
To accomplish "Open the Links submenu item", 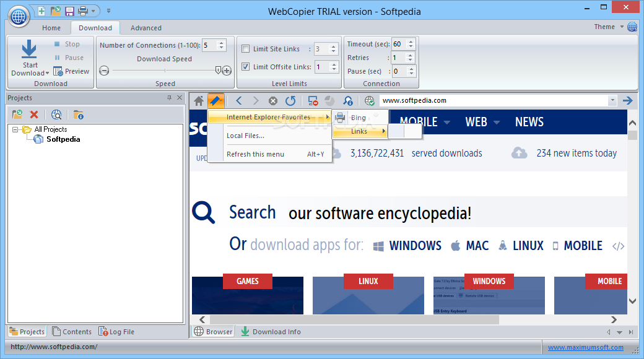I will [360, 131].
